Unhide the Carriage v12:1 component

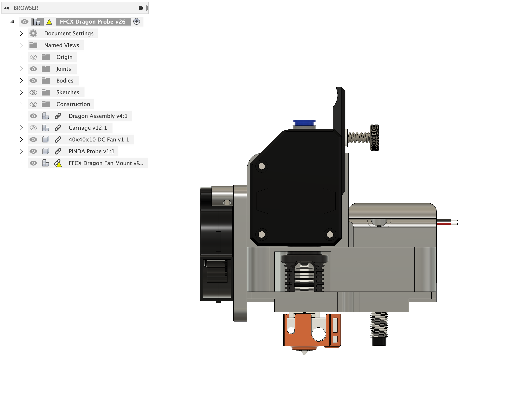[x=33, y=127]
